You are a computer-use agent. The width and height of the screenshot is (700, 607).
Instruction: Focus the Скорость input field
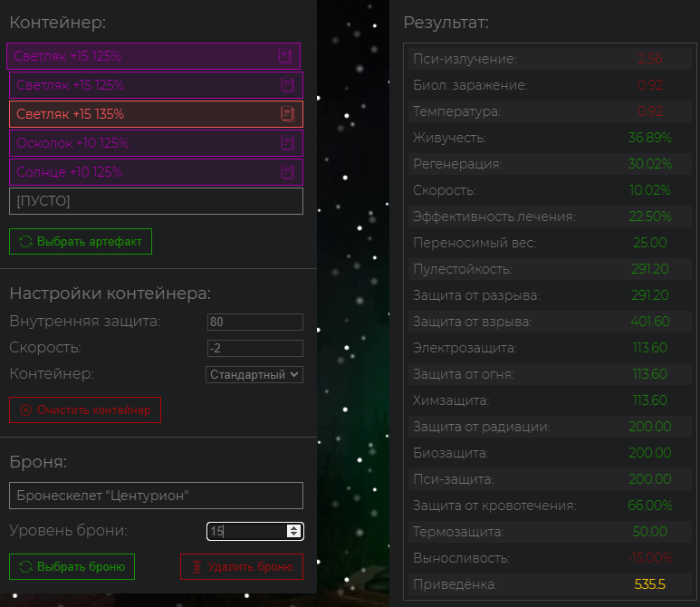pos(254,349)
